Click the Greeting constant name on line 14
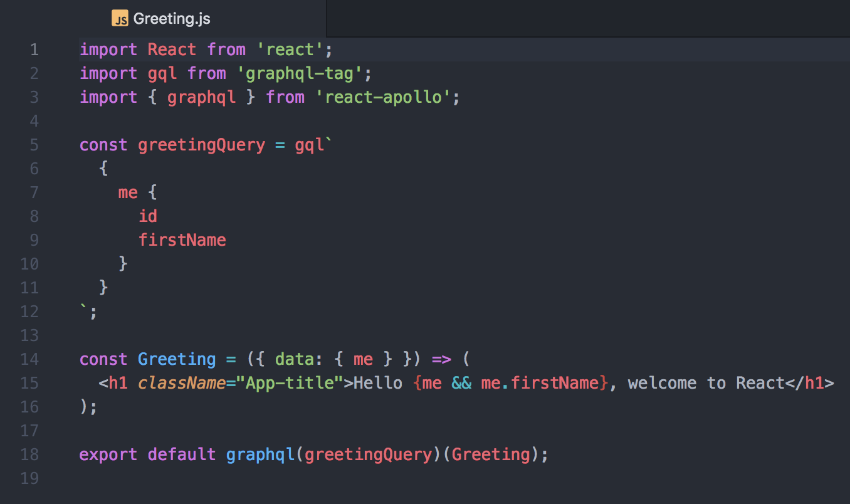The width and height of the screenshot is (850, 504). (x=177, y=360)
